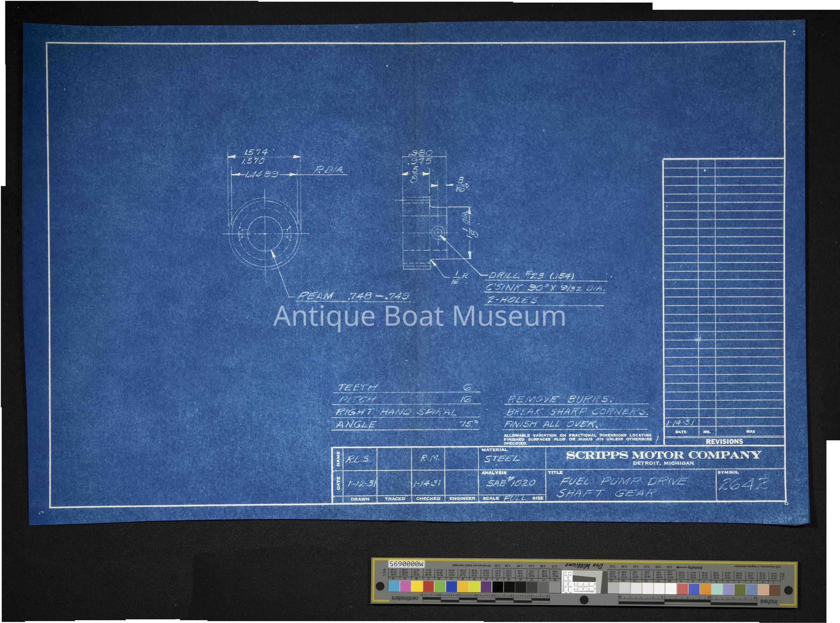Click the REMOVE BURRS note
The height and width of the screenshot is (623, 840).
(x=559, y=399)
